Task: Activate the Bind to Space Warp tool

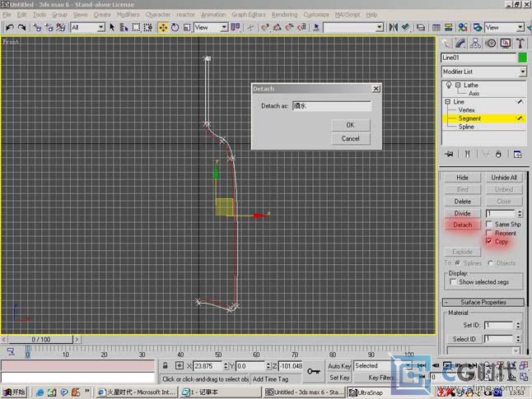Action: 61,27
